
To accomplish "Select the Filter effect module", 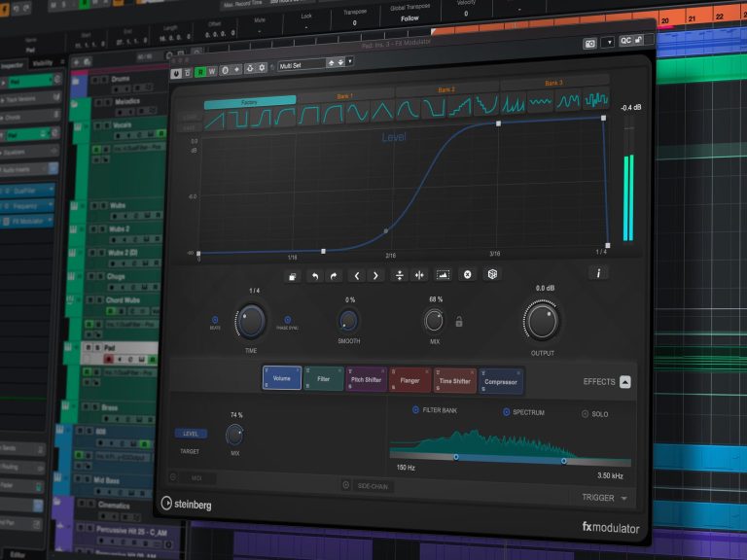I will (324, 379).
